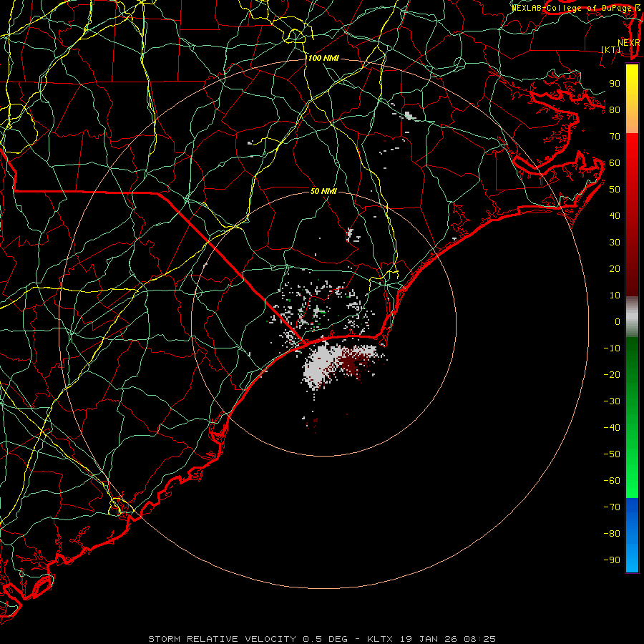This screenshot has height=644, width=644.
Task: Click the large gray offshore radar echo
Action: tap(321, 366)
